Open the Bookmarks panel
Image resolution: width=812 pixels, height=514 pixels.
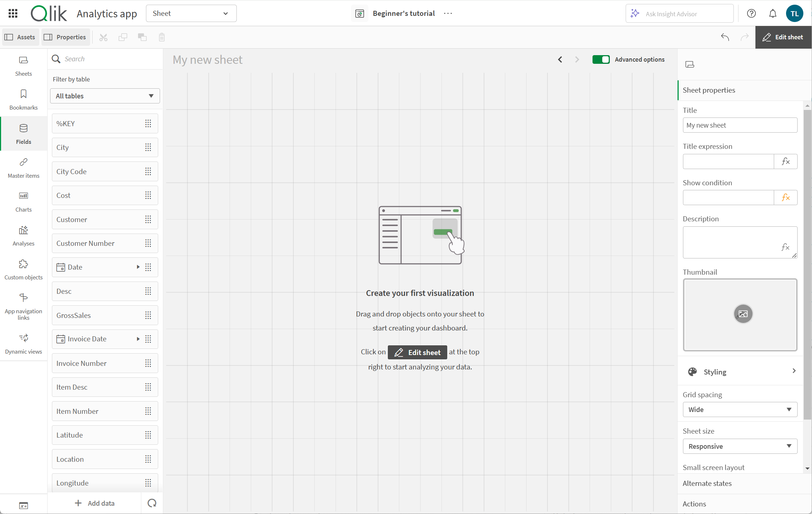24,99
